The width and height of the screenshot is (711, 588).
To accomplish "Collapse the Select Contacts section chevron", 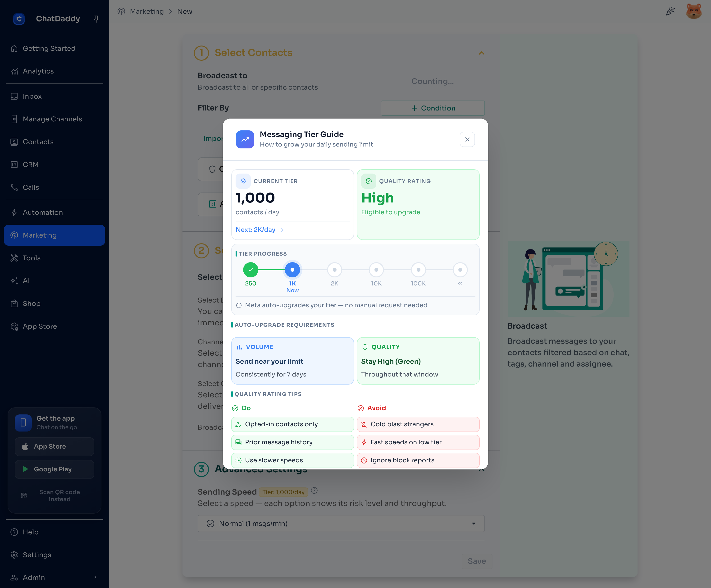I will [x=481, y=53].
